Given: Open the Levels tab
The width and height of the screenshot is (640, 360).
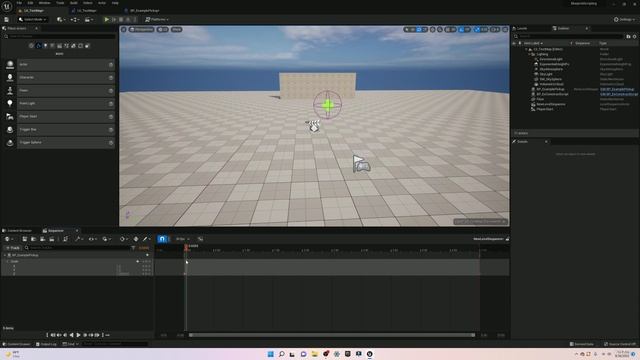Looking at the screenshot, I should (520, 28).
